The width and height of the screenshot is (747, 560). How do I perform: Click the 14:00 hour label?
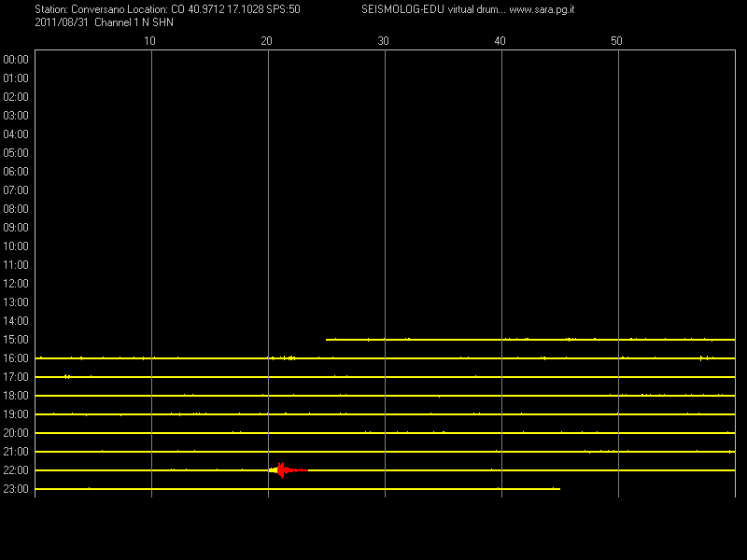click(x=16, y=321)
